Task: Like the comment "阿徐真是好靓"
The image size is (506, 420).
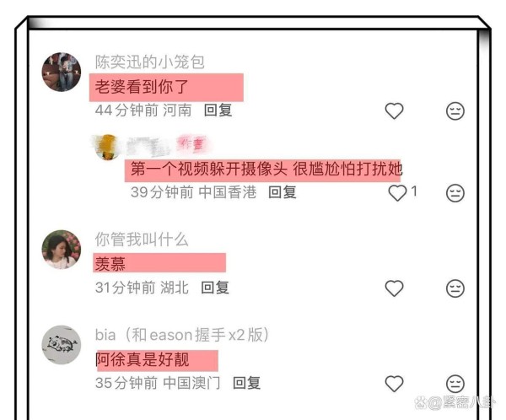Action: pos(394,384)
